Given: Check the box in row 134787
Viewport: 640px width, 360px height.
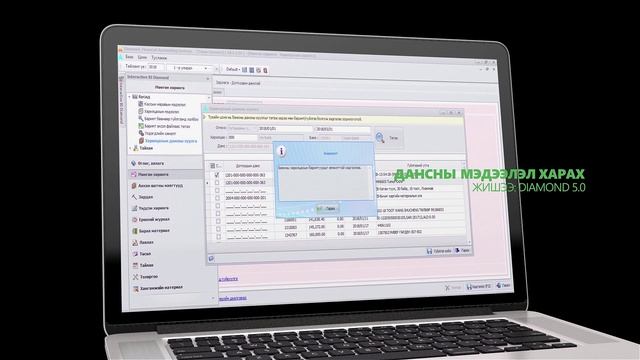Looking at the screenshot, I should point(219,237).
